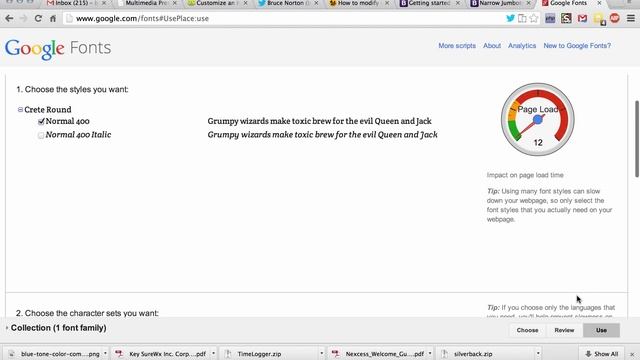Click the Nexcess Welcome pdf icon

(336, 354)
